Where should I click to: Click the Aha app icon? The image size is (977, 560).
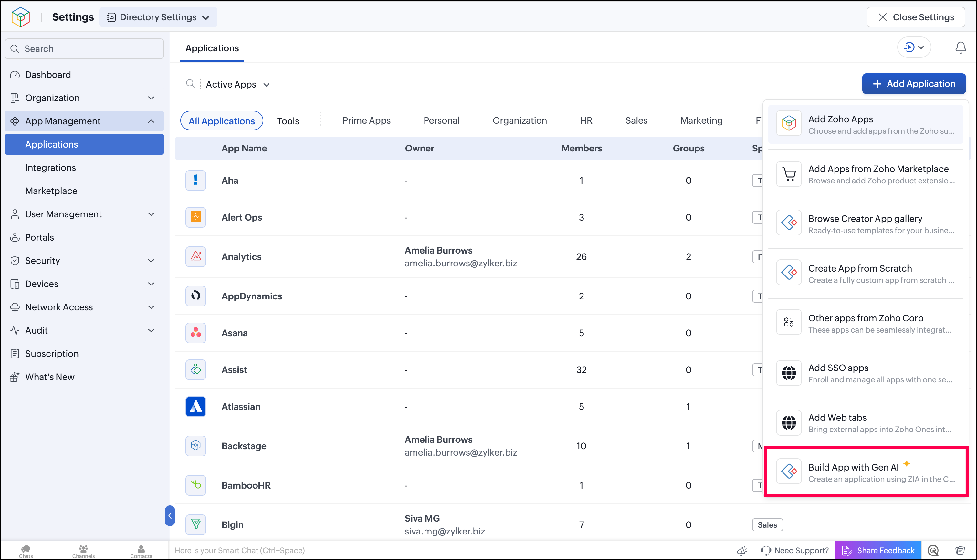tap(196, 181)
